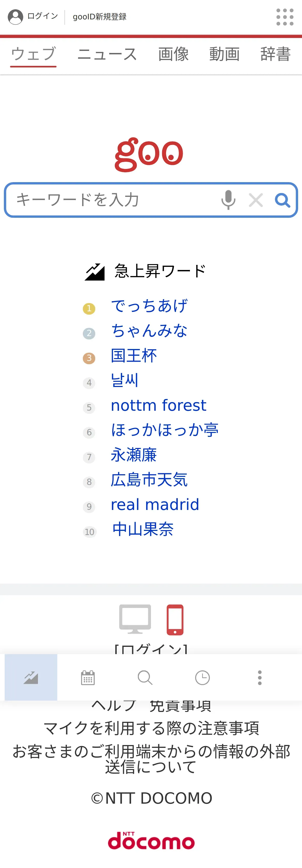Open the 動画 tab

click(224, 54)
